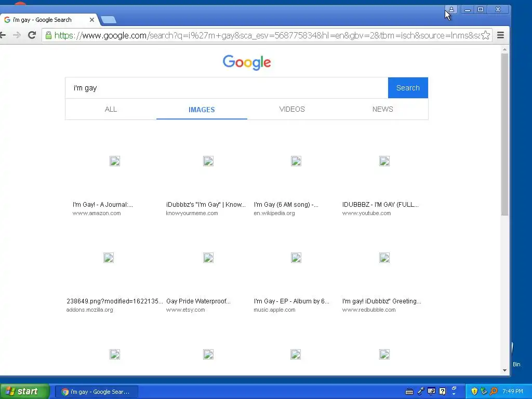
Task: Open the amazon.com journal thumbnail
Action: [x=115, y=161]
